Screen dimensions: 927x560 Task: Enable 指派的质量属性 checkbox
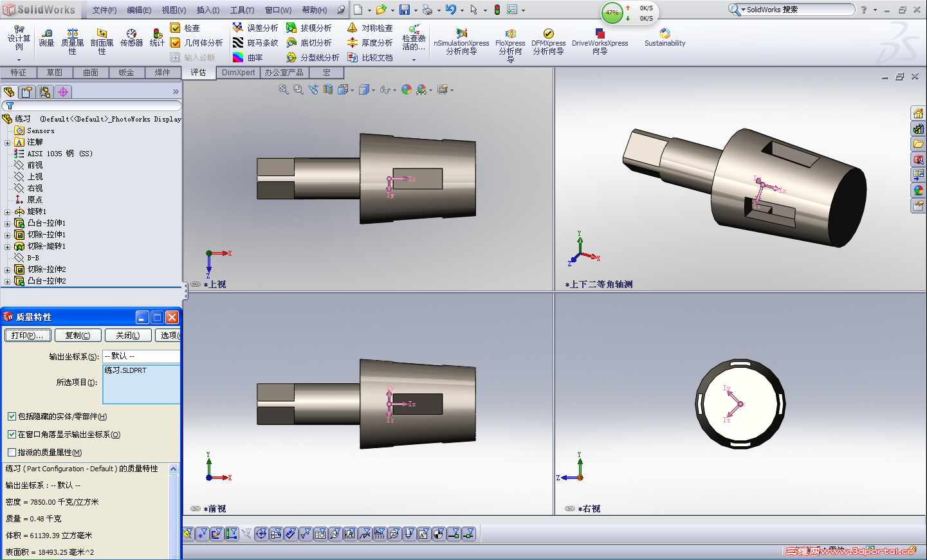click(x=12, y=453)
